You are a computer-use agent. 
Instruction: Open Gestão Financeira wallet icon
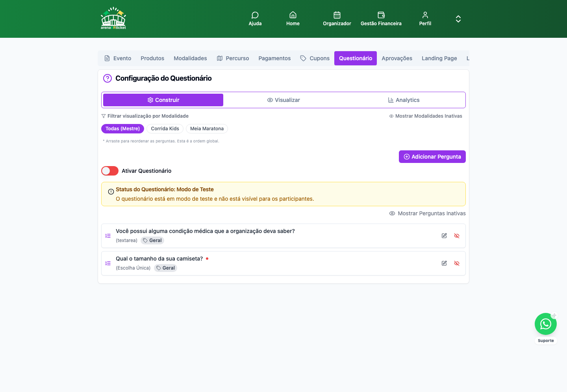[x=381, y=15]
